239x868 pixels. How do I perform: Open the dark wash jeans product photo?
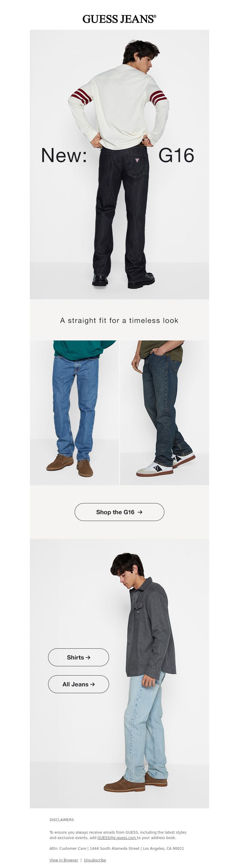click(165, 413)
